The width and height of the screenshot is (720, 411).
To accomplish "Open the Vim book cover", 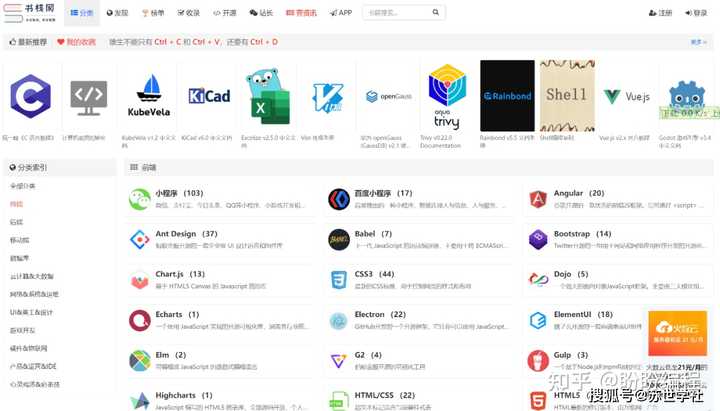I will [x=327, y=97].
